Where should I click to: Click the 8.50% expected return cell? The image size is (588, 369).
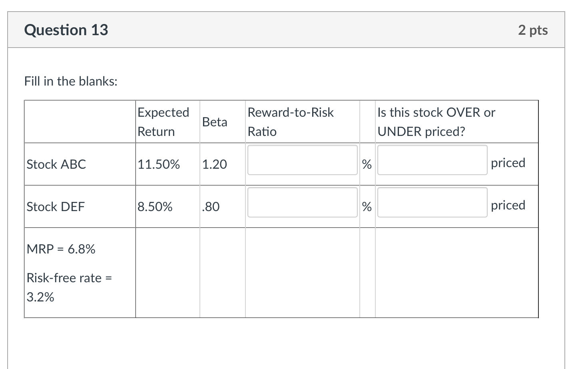(155, 207)
